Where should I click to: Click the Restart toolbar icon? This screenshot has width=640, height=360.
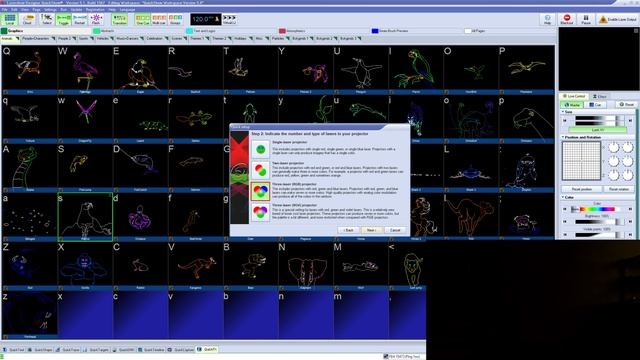pyautogui.click(x=80, y=19)
